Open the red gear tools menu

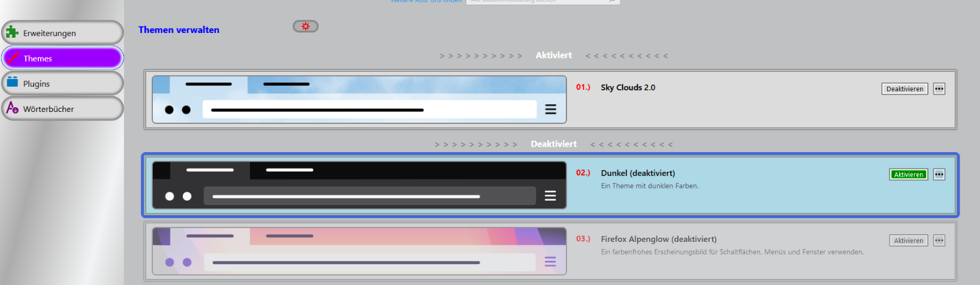pyautogui.click(x=306, y=26)
